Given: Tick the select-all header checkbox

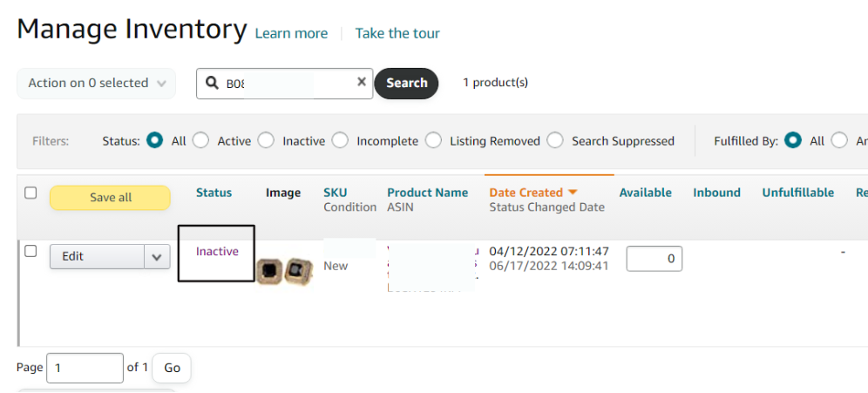Looking at the screenshot, I should (x=31, y=193).
